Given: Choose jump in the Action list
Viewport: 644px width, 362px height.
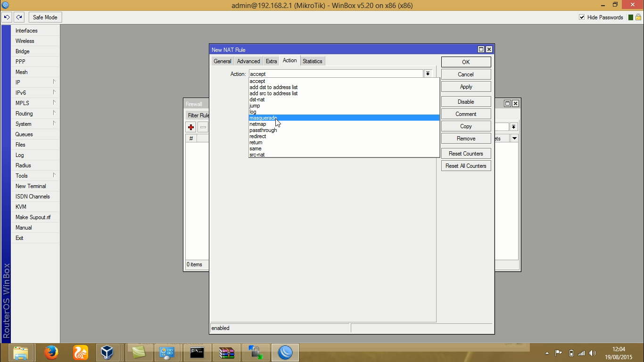Looking at the screenshot, I should [344, 106].
